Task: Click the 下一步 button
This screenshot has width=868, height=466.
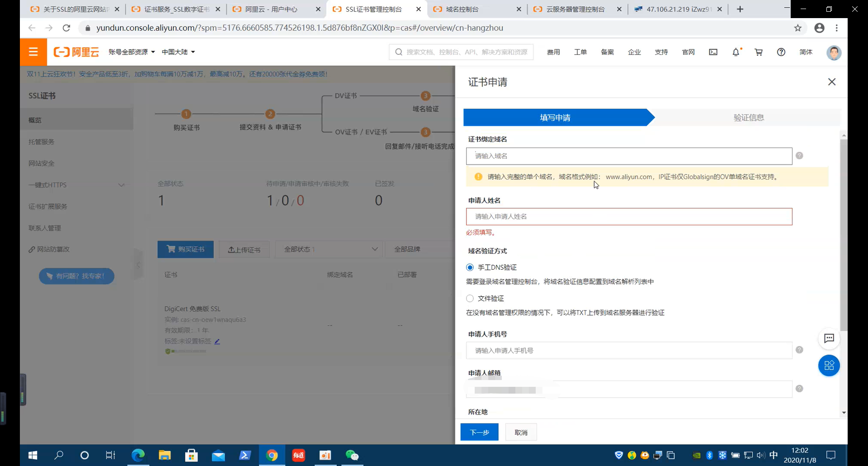Action: [479, 432]
